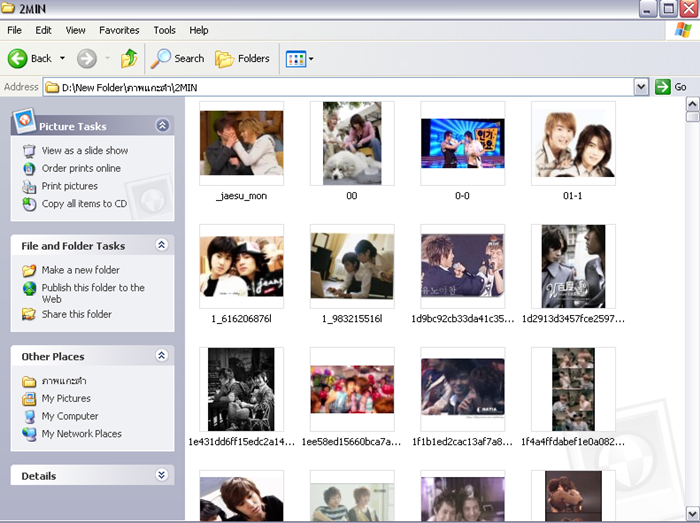Select the 1d2913d3457fce2597 thumbnail
This screenshot has height=523, width=700.
pos(573,266)
